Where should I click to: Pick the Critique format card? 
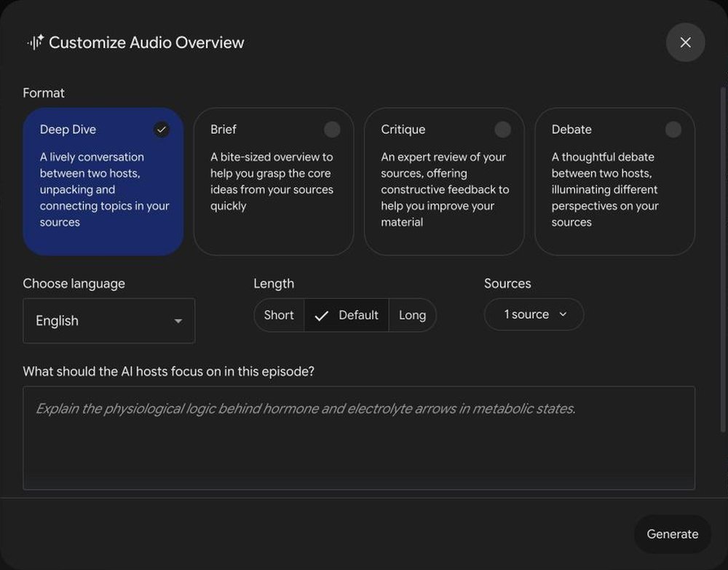coord(444,181)
